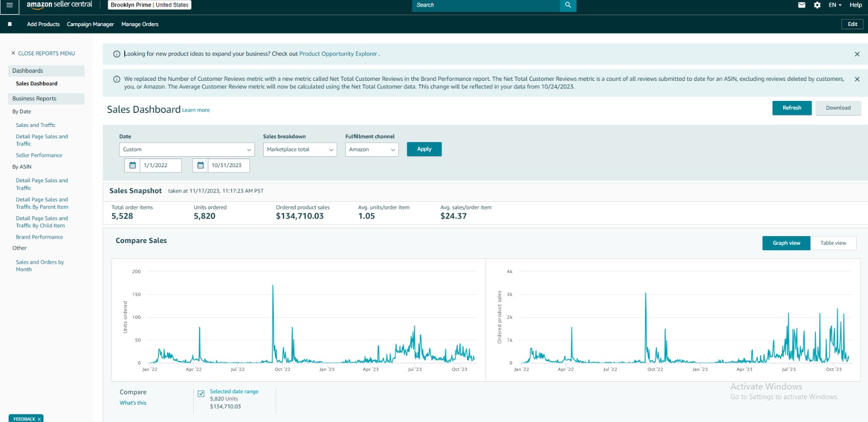This screenshot has height=422, width=868.
Task: Uncheck Selected date range checkbox
Action: 201,394
